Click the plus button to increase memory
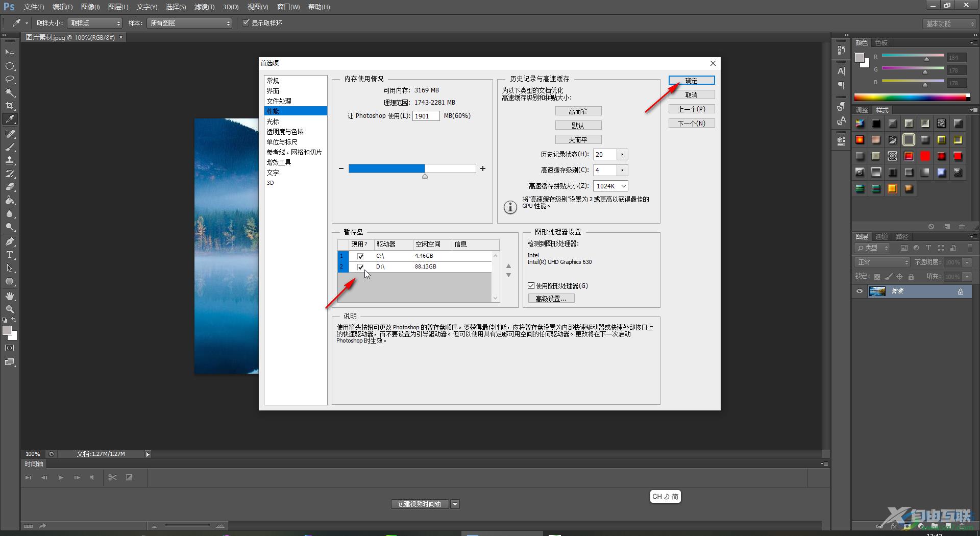This screenshot has width=980, height=536. (x=483, y=168)
